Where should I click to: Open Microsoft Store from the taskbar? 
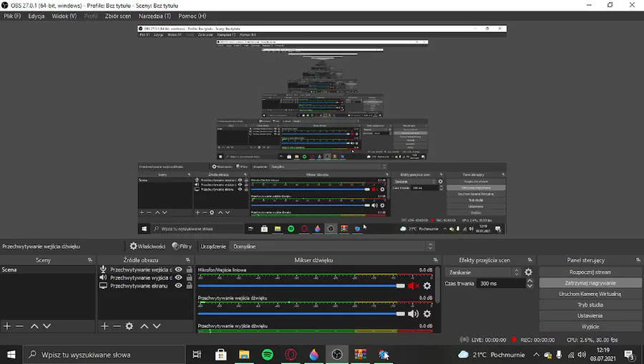click(221, 355)
